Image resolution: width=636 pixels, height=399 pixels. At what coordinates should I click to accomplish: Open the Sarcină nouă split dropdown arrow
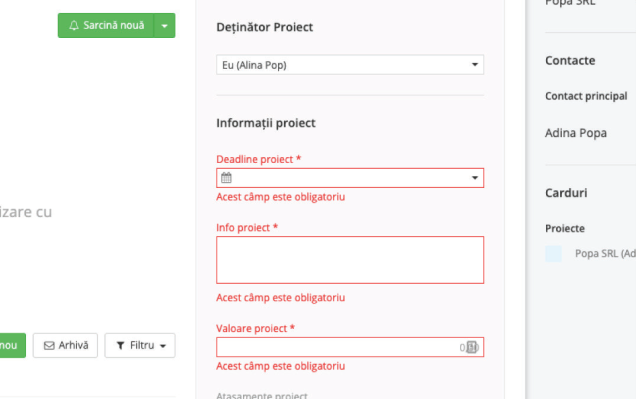tap(164, 26)
